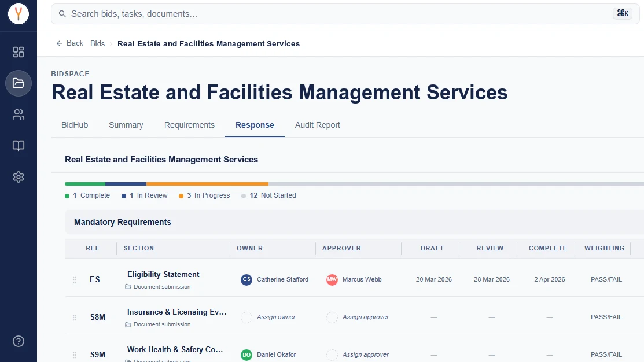Sort by the REF column header
The width and height of the screenshot is (644, 362).
click(x=93, y=248)
